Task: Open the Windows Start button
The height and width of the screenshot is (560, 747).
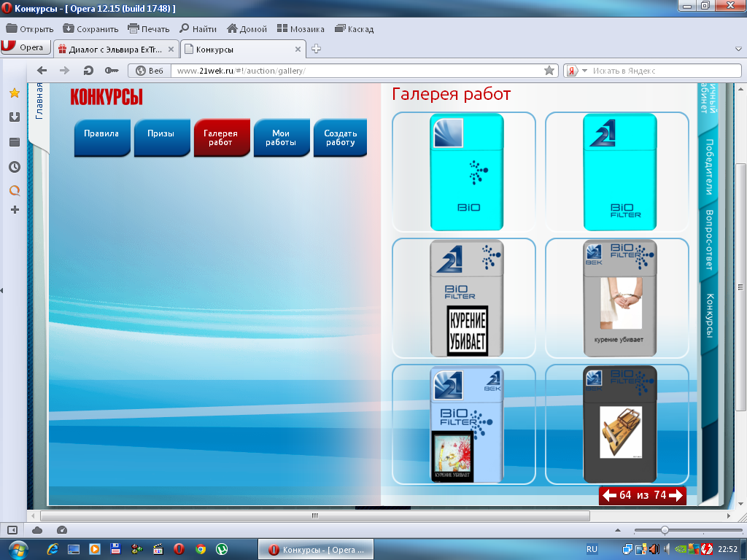Action: 18,550
